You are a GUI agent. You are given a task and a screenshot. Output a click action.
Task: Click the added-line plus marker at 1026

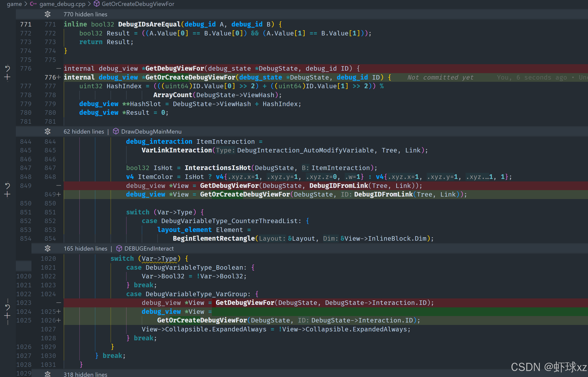(x=59, y=320)
